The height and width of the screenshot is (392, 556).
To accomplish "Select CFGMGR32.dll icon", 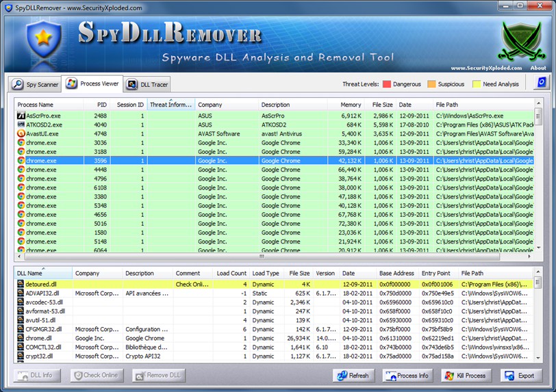I will pos(21,329).
